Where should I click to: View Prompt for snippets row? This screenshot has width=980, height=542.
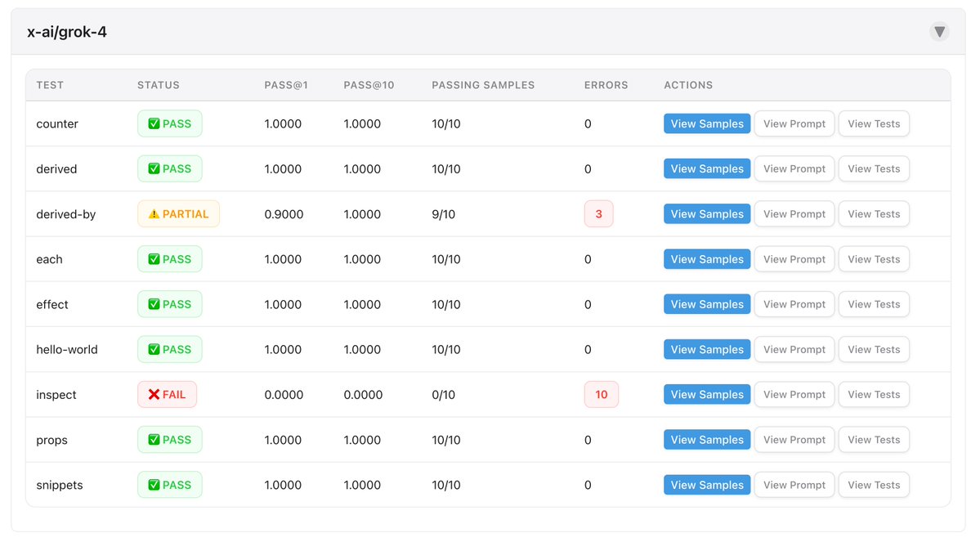pyautogui.click(x=794, y=485)
